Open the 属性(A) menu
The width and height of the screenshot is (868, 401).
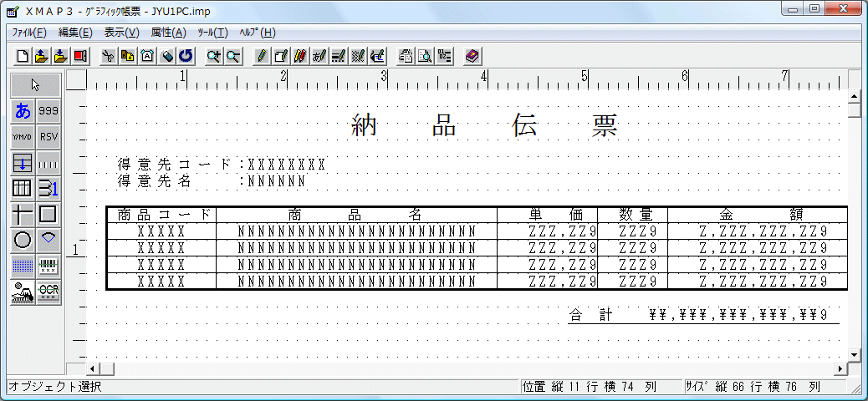tap(168, 33)
